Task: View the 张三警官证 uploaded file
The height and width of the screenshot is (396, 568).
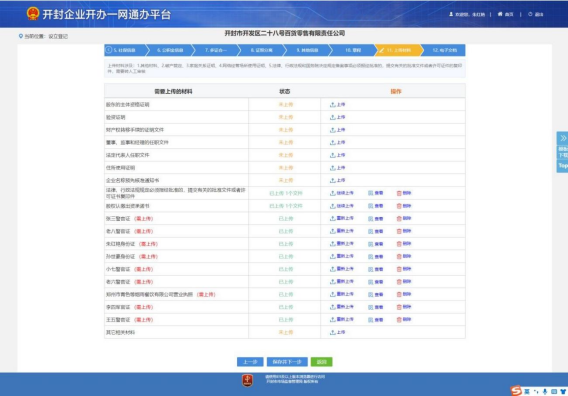Action: point(376,218)
